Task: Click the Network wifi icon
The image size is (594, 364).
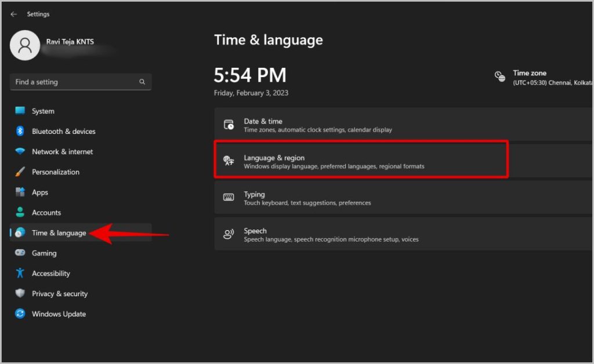Action: point(20,151)
